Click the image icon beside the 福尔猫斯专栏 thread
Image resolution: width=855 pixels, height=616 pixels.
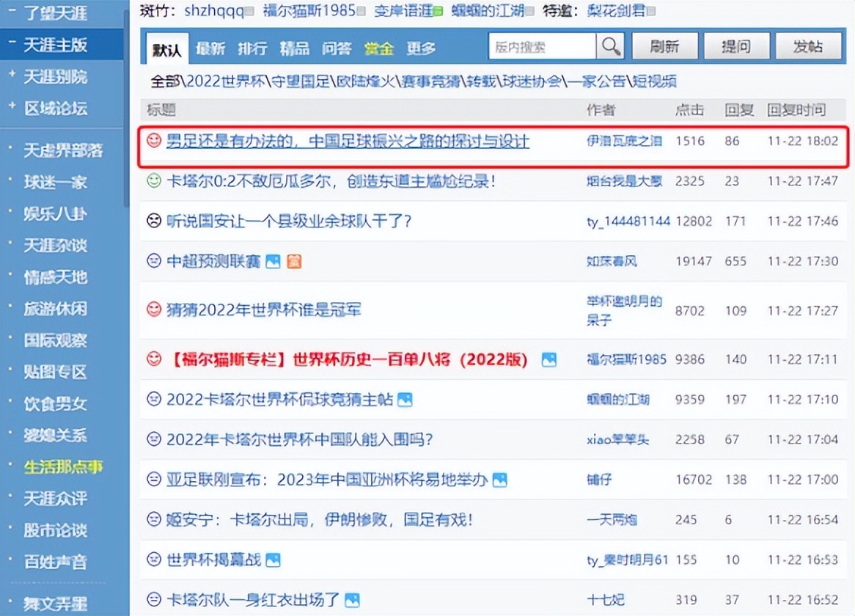548,359
